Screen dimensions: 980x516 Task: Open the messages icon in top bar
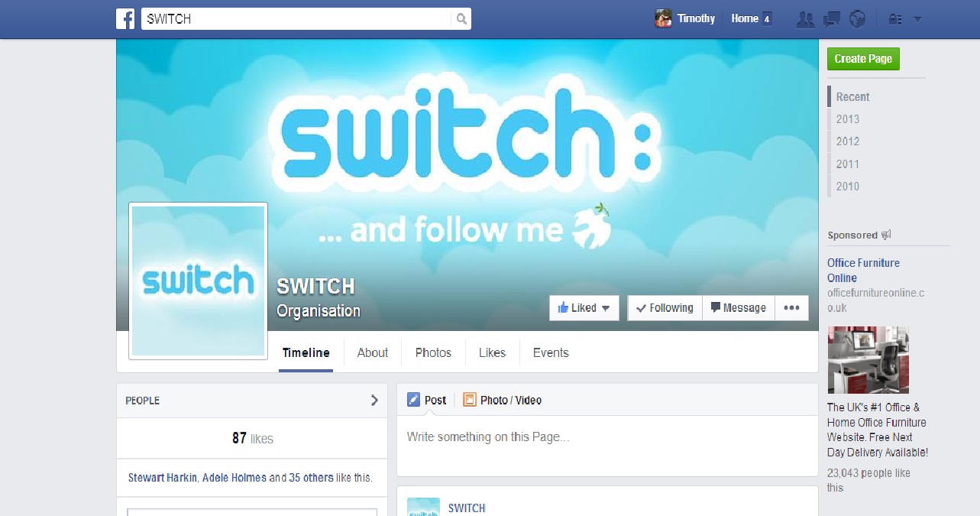(x=833, y=19)
